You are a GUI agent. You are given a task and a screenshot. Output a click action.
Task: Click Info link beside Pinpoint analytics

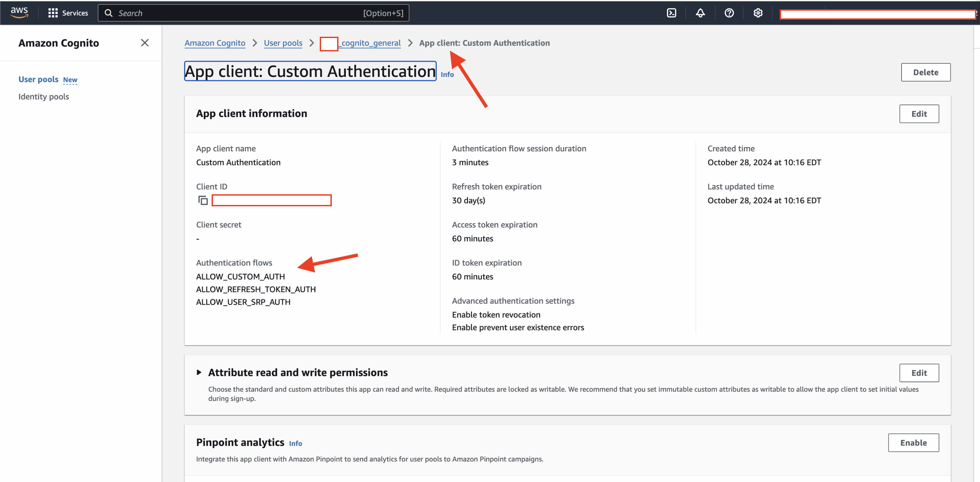(x=295, y=444)
